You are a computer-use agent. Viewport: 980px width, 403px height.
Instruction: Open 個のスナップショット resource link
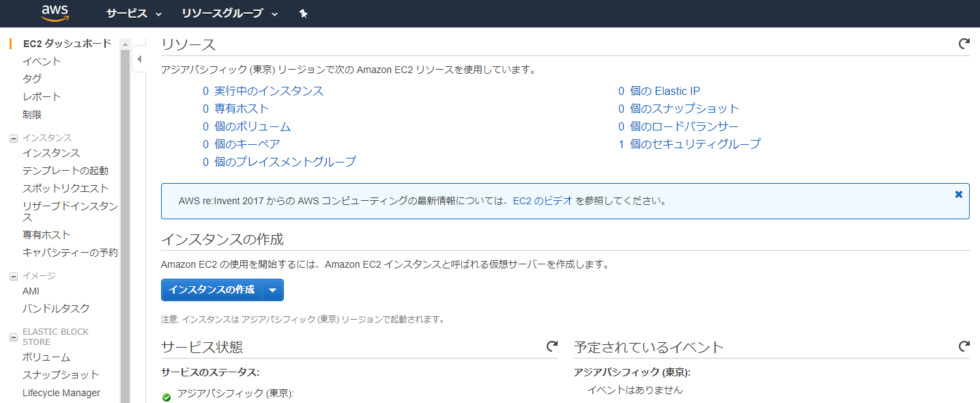685,109
